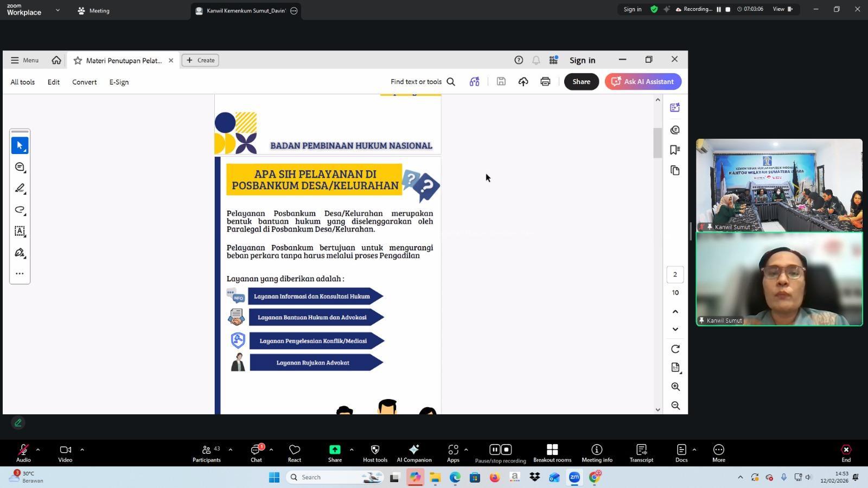Click the add comment tool icon
The height and width of the screenshot is (488, 868).
point(20,167)
